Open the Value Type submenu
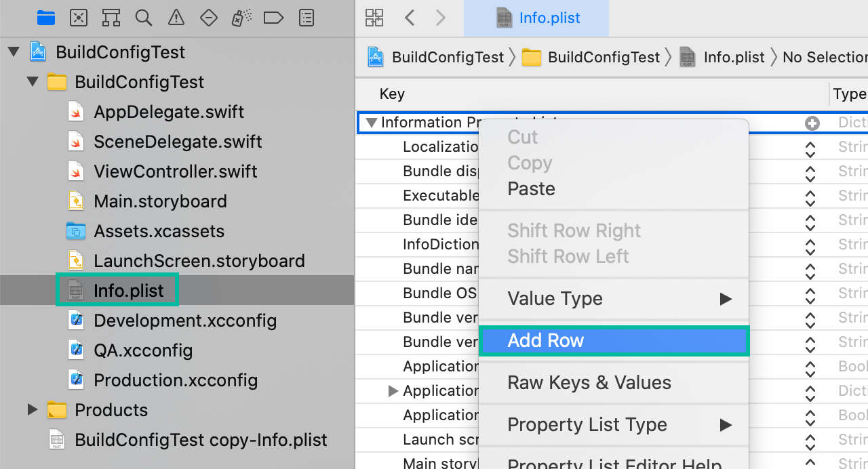This screenshot has width=868, height=469. [x=613, y=298]
